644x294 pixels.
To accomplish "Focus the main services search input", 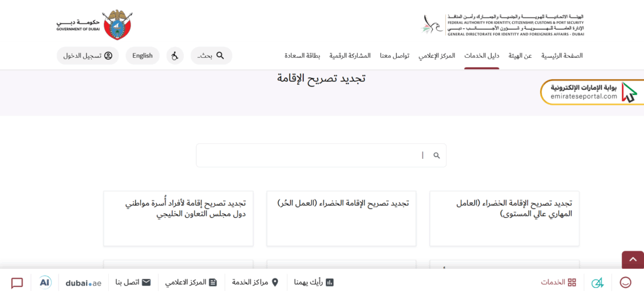I will (321, 155).
